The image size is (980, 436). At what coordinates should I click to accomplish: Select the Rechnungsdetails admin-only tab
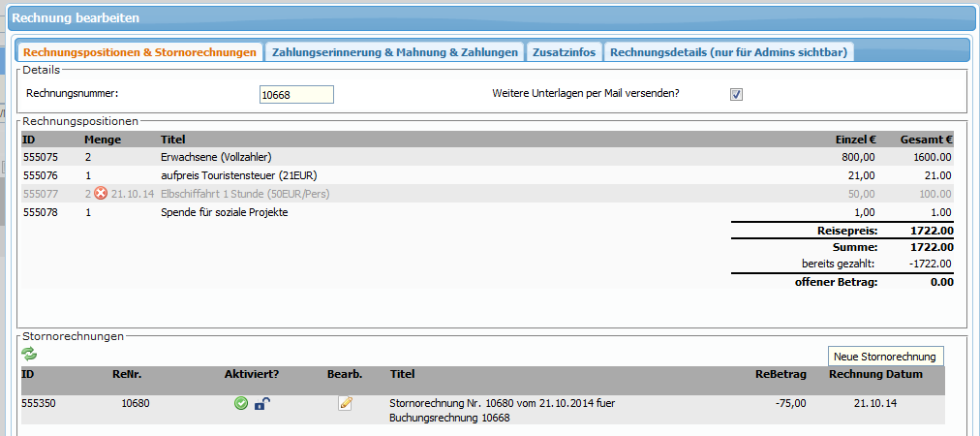pyautogui.click(x=728, y=51)
